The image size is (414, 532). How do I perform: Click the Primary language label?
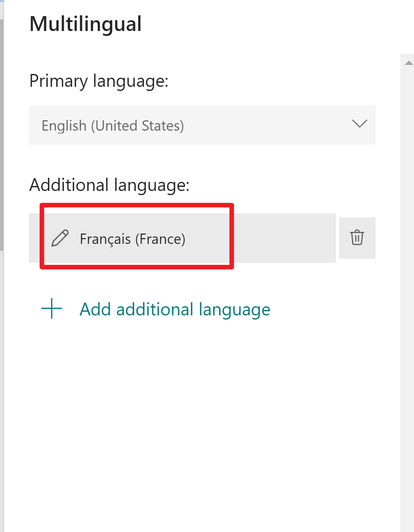[x=98, y=81]
